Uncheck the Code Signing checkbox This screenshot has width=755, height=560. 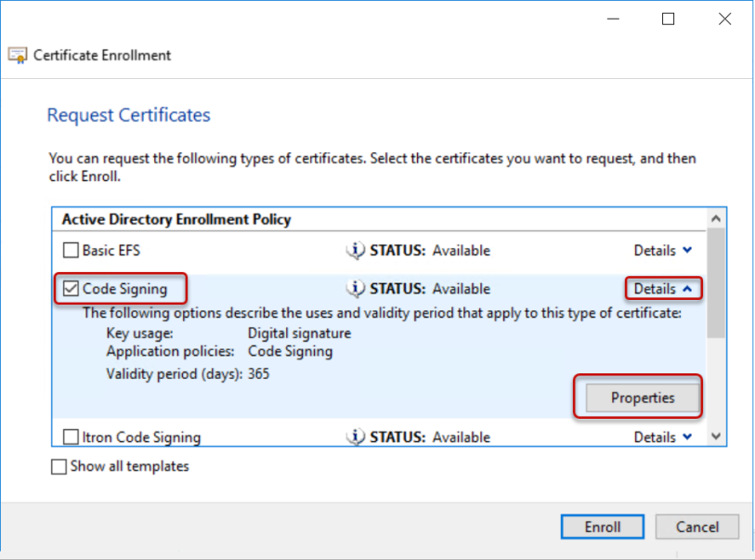(x=71, y=289)
